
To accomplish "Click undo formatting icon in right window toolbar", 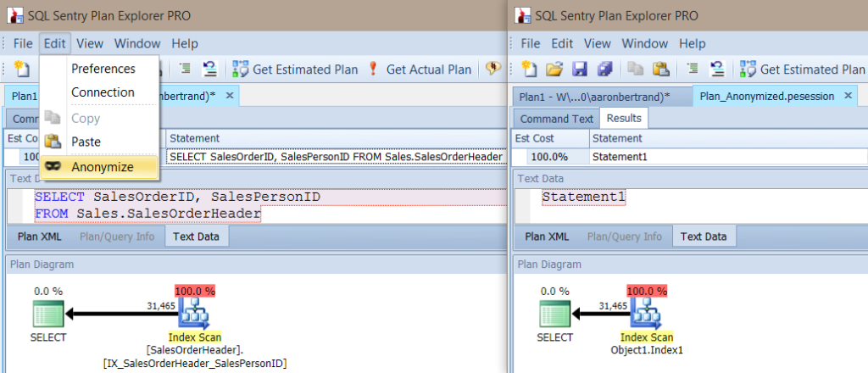I will click(x=717, y=69).
